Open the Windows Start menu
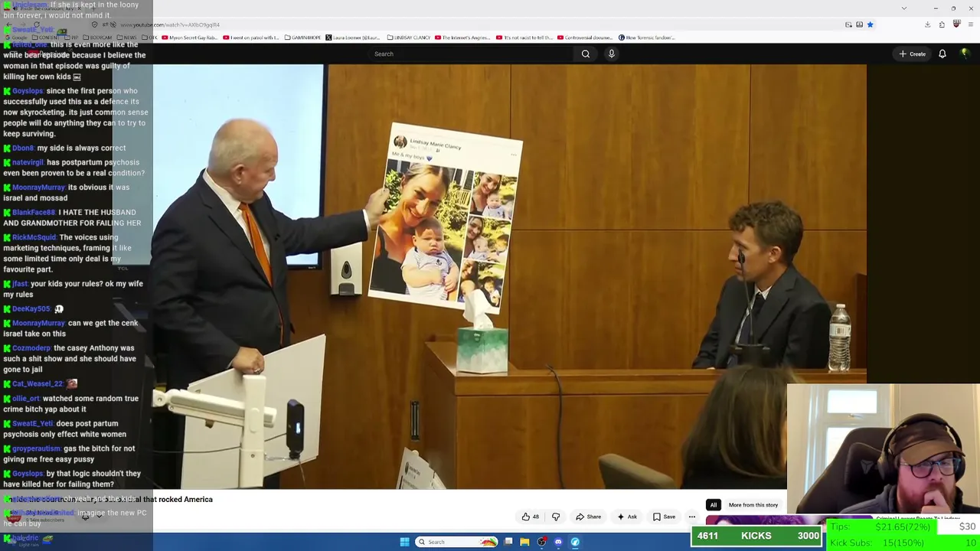980x551 pixels. [x=404, y=542]
